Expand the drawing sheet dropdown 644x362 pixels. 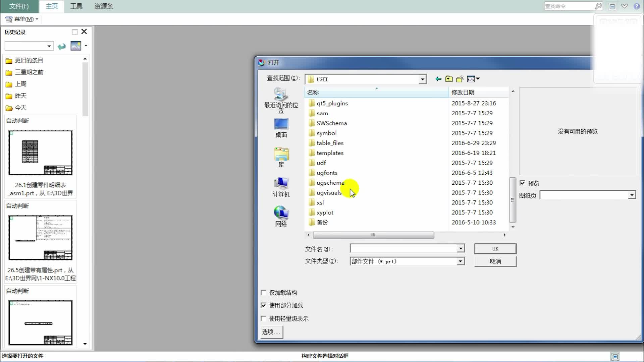pos(632,195)
